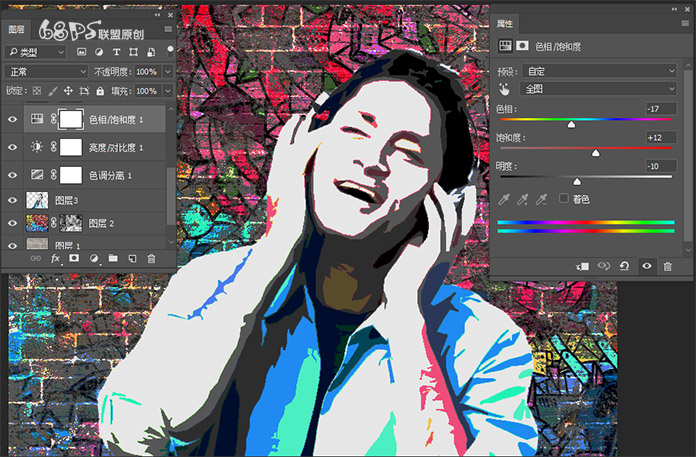The image size is (696, 457).
Task: Select the 图层3 layer thumbnail
Action: [x=37, y=200]
